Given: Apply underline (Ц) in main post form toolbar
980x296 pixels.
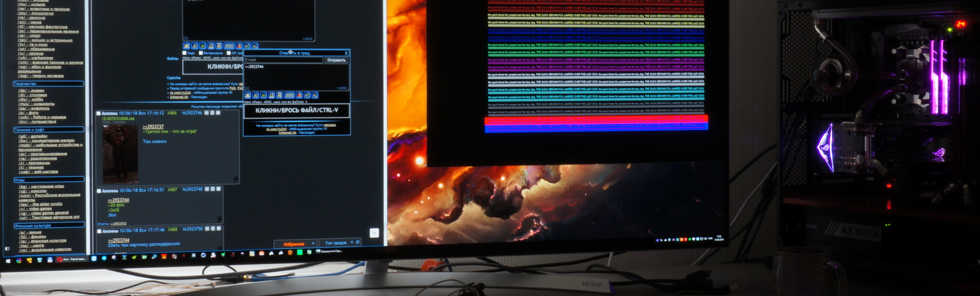Looking at the screenshot, I should [x=211, y=46].
